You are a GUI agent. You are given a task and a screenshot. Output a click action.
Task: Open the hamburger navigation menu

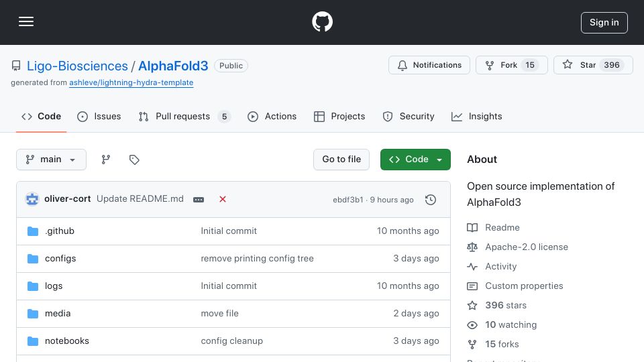click(x=26, y=21)
